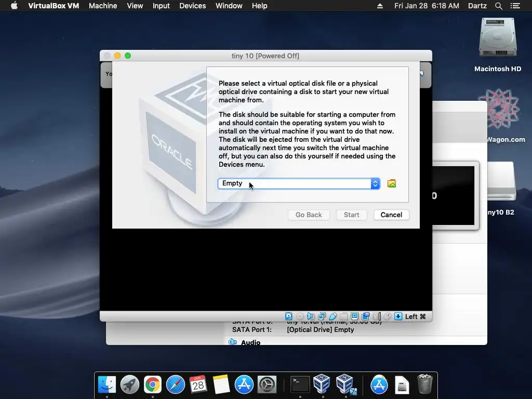Click the date and time in menu bar

pos(427,6)
